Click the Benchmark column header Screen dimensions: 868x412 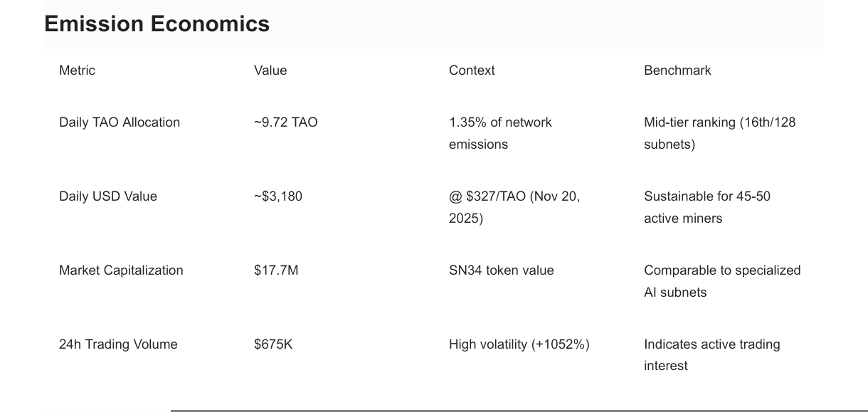coord(677,70)
